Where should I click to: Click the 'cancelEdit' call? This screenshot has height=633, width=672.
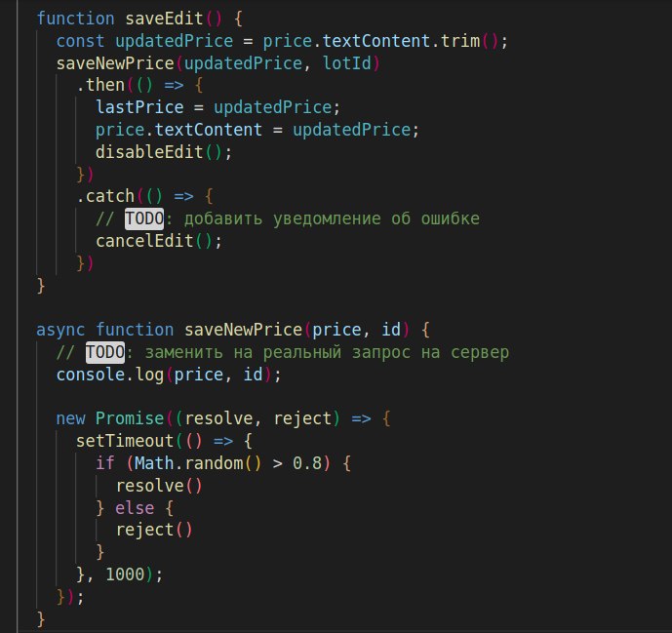pyautogui.click(x=144, y=241)
